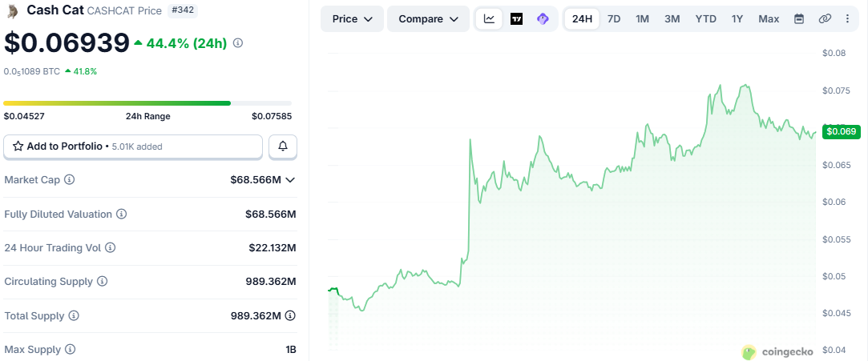Click the $0.055 axis label

(837, 239)
